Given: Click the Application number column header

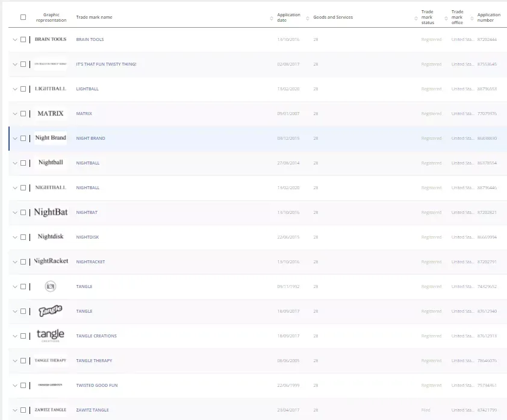Looking at the screenshot, I should [488, 17].
